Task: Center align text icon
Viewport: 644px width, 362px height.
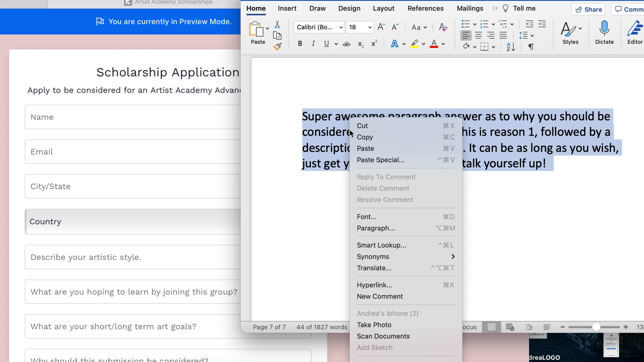Action: pyautogui.click(x=478, y=36)
